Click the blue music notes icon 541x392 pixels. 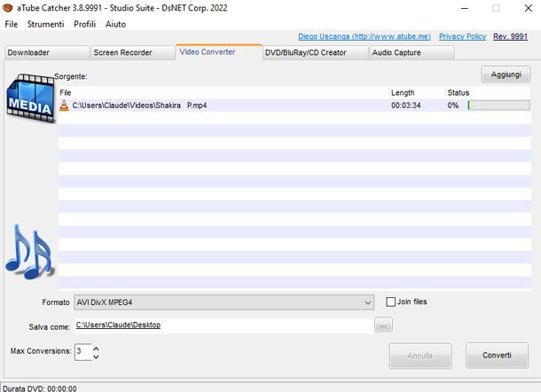click(x=29, y=252)
